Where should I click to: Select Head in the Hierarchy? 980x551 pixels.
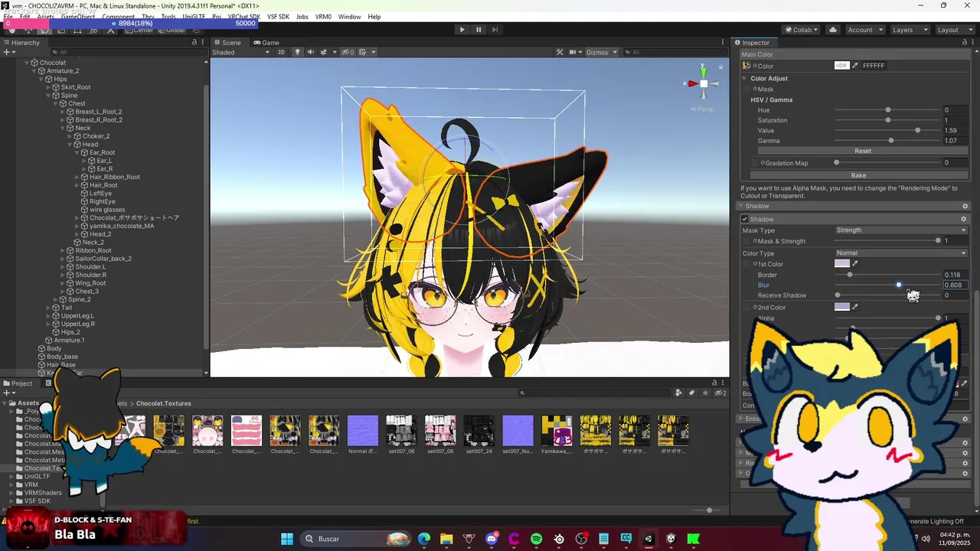[90, 145]
